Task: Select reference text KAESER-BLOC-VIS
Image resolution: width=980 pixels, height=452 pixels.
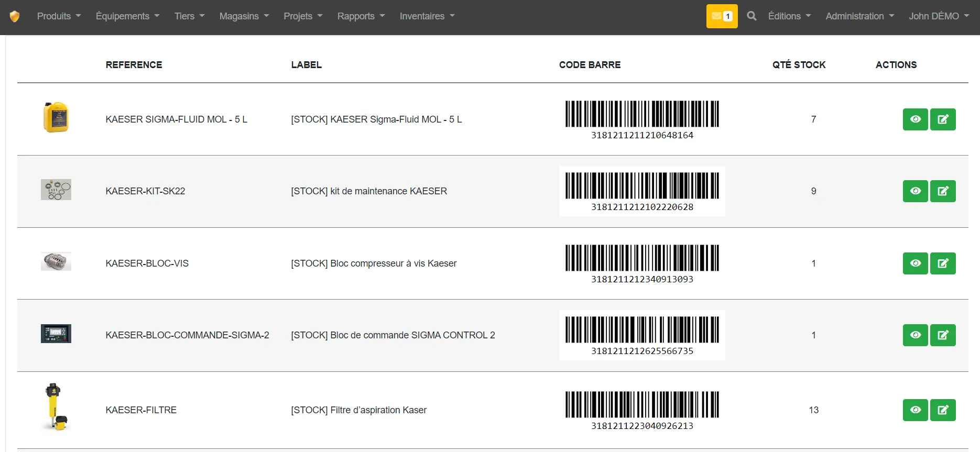Action: click(147, 263)
